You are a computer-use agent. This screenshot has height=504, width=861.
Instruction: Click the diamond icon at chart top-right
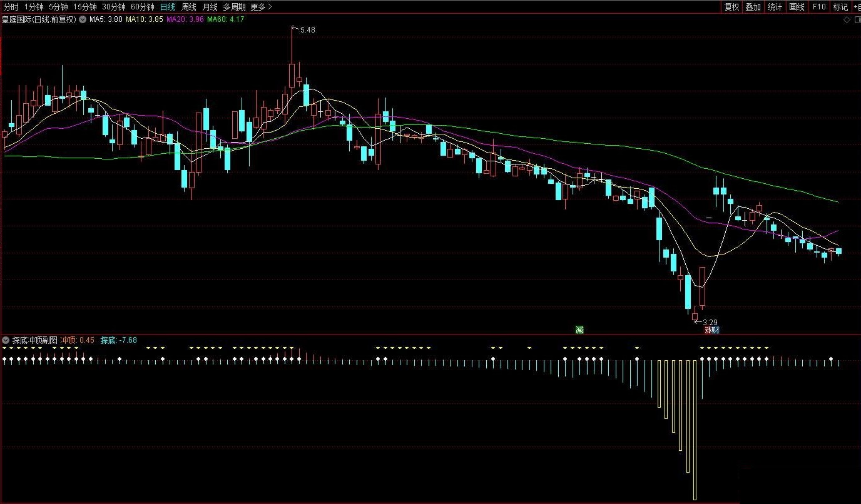(x=847, y=19)
